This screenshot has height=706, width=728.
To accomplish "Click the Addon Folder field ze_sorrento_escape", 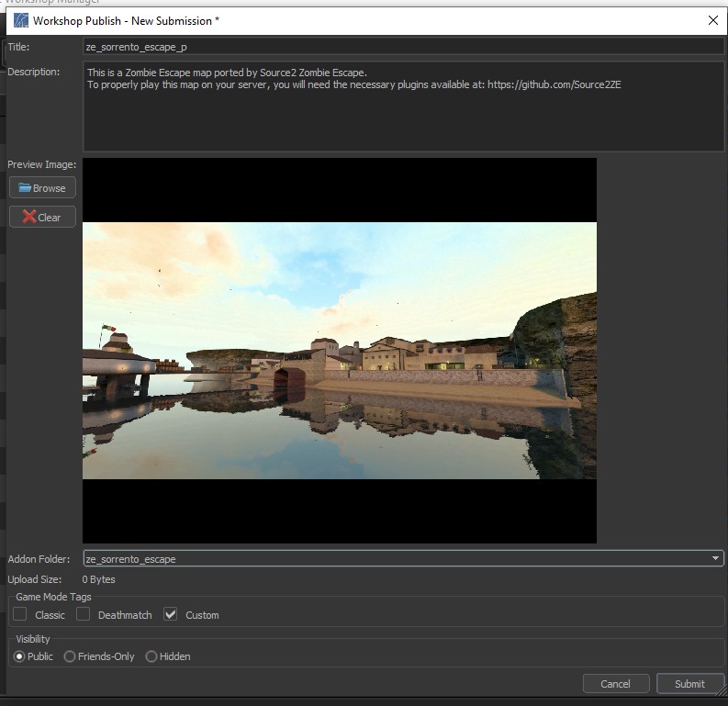I will [403, 558].
